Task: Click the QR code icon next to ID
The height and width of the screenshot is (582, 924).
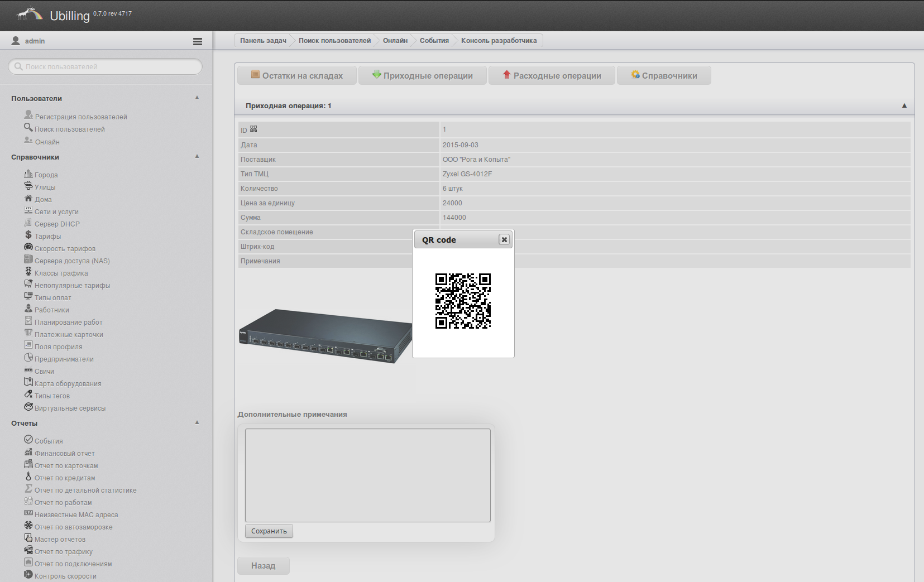Action: pos(253,129)
